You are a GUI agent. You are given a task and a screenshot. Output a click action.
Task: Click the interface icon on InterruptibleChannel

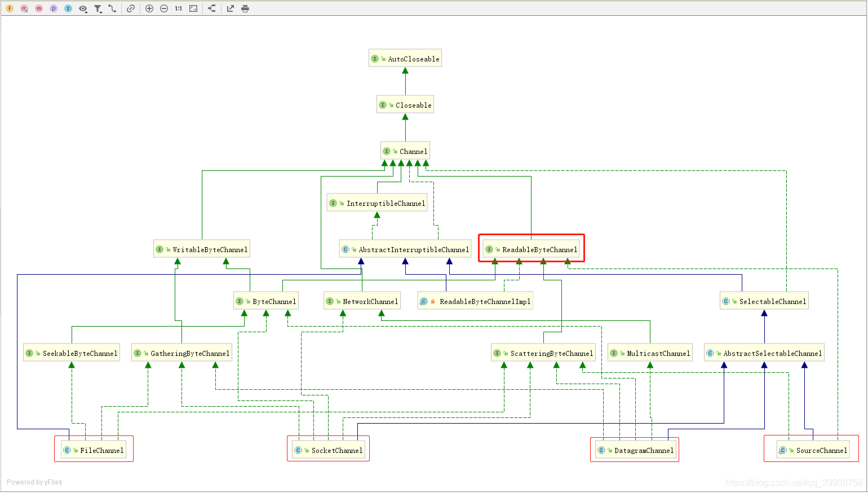coord(333,203)
